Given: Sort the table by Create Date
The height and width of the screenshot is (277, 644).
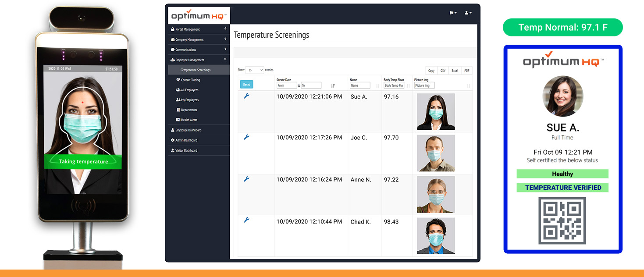Looking at the screenshot, I should 333,86.
